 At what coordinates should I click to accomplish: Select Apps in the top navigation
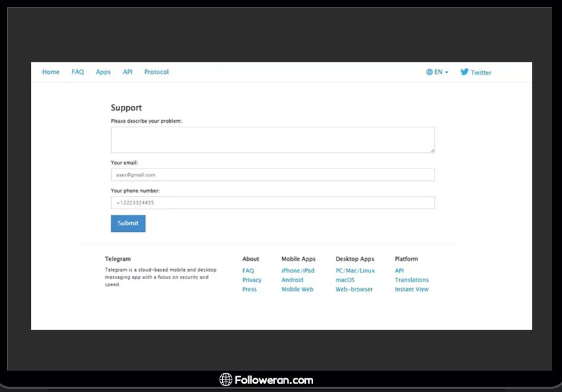103,72
